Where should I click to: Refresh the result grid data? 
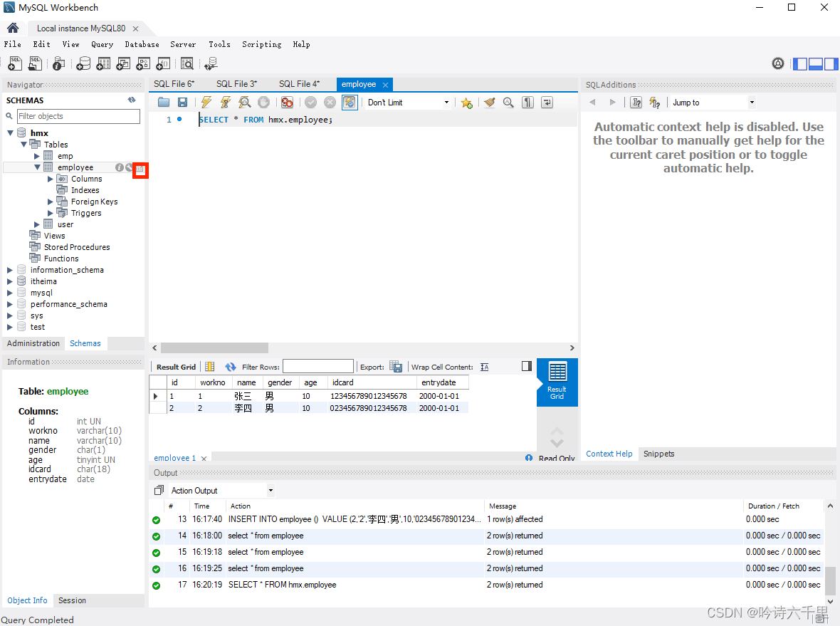point(231,367)
